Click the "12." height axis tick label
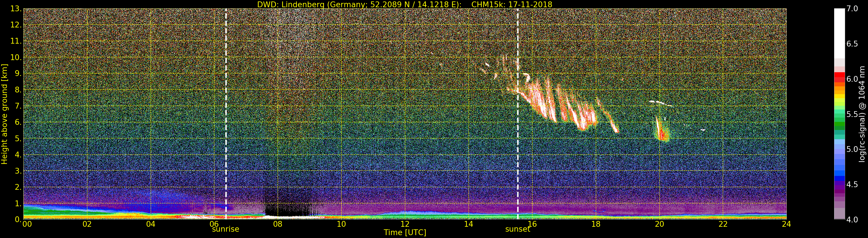 pos(16,25)
